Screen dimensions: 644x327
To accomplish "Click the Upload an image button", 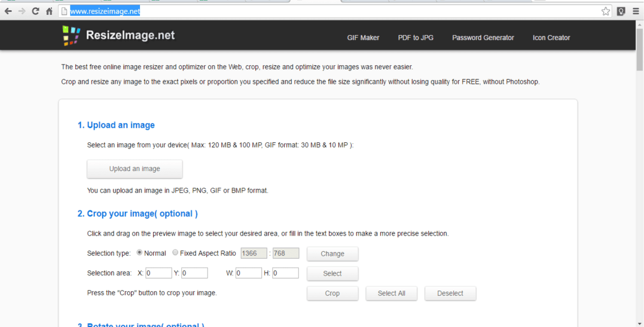I will point(135,169).
